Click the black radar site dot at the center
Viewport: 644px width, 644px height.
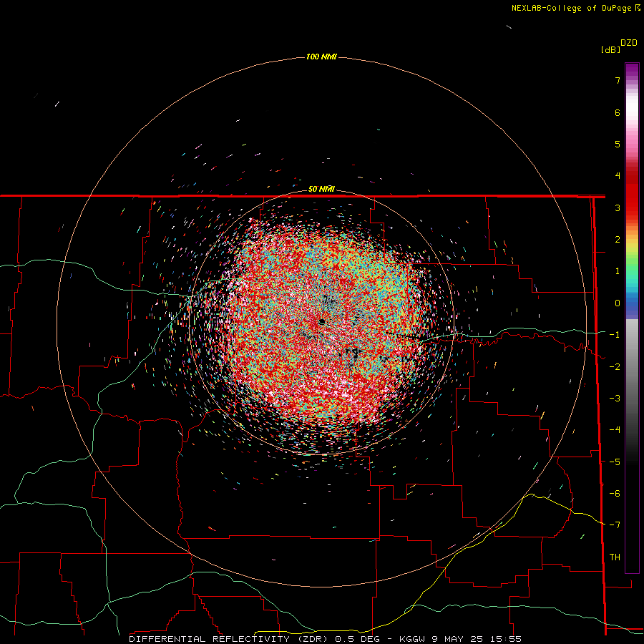pos(322,321)
